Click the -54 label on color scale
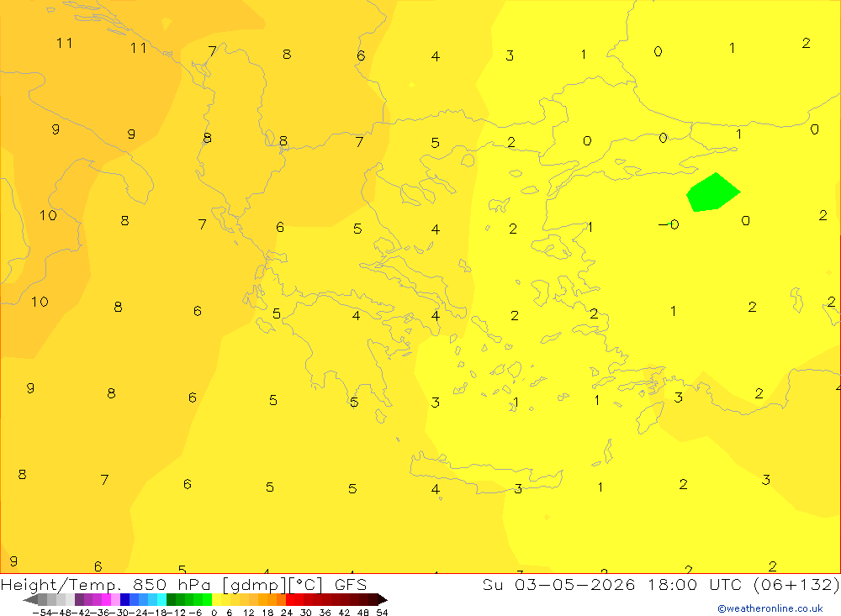This screenshot has height=616, width=841. (42, 613)
